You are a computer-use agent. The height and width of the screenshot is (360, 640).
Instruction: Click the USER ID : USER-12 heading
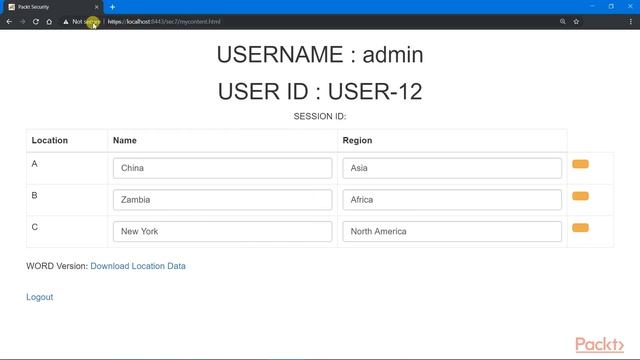coord(320,91)
